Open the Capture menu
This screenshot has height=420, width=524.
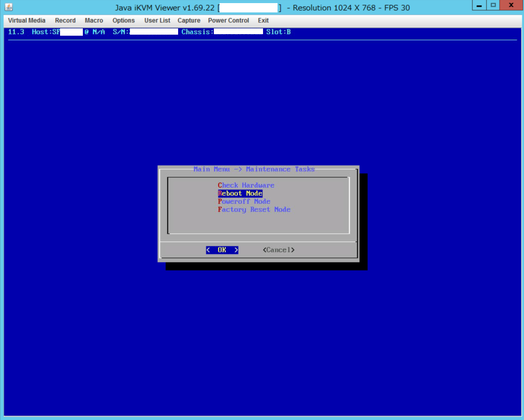(x=188, y=21)
